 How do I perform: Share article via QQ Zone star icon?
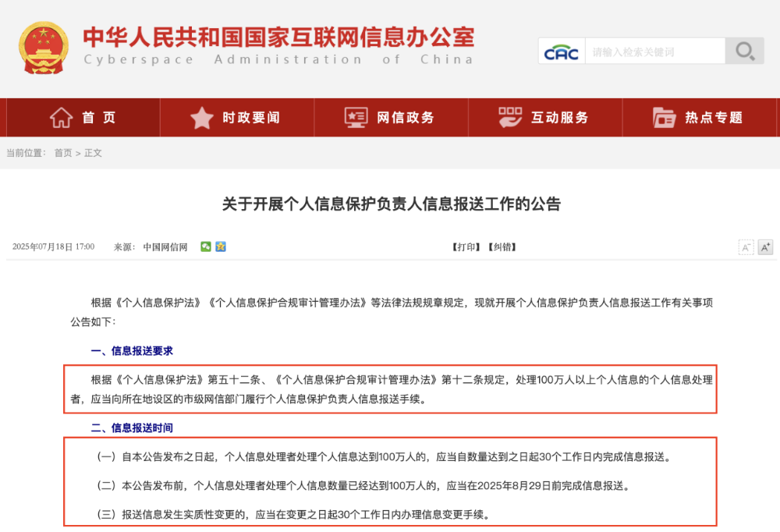[x=221, y=246]
